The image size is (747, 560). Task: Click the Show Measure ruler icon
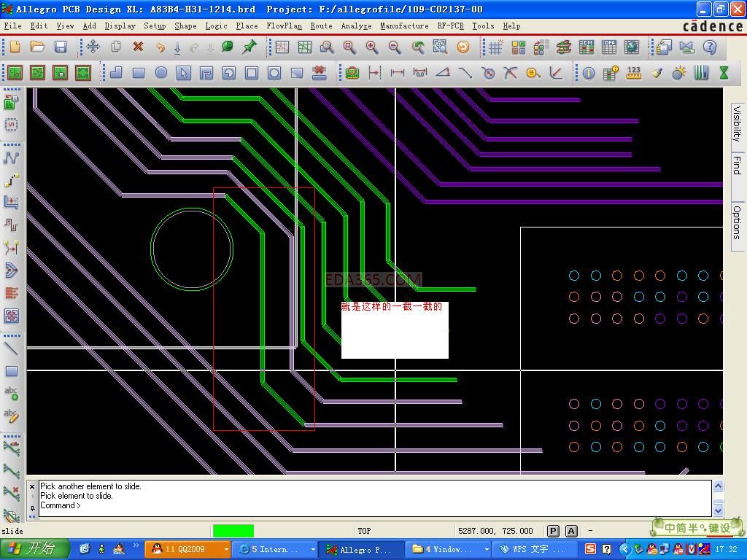pyautogui.click(x=633, y=73)
